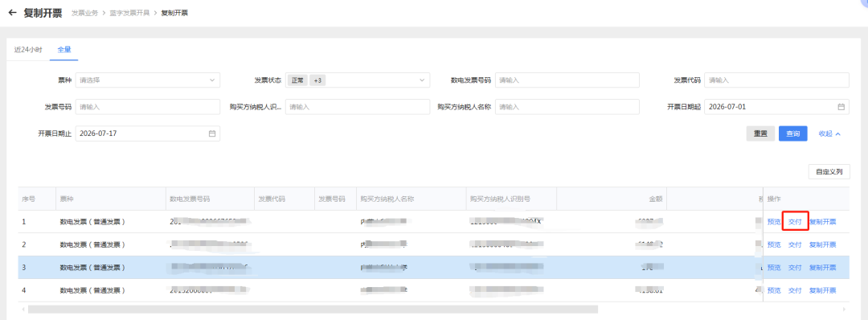The height and width of the screenshot is (320, 868).
Task: Switch to the 近24小时 tab
Action: coord(28,49)
